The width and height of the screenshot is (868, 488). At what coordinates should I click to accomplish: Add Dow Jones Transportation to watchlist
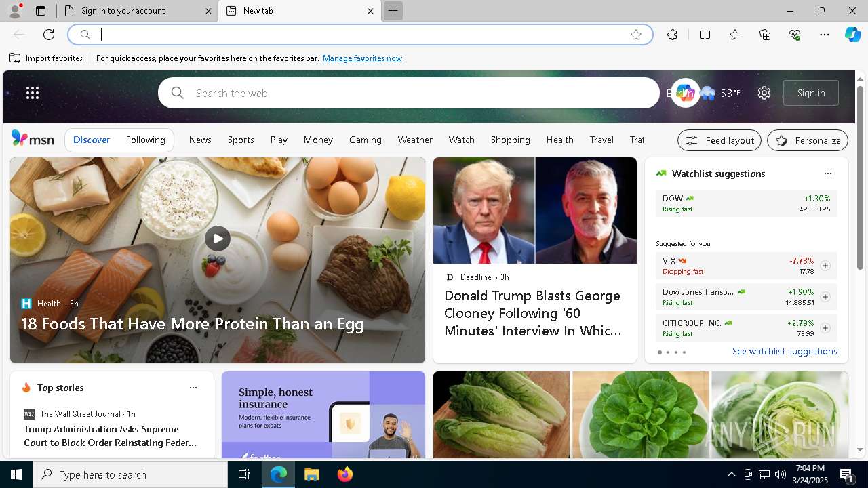[x=825, y=297]
